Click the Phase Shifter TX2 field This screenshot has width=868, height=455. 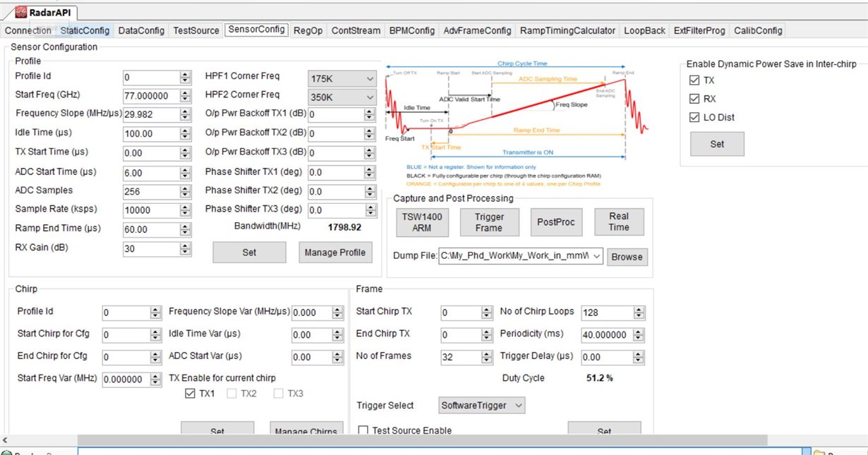336,192
